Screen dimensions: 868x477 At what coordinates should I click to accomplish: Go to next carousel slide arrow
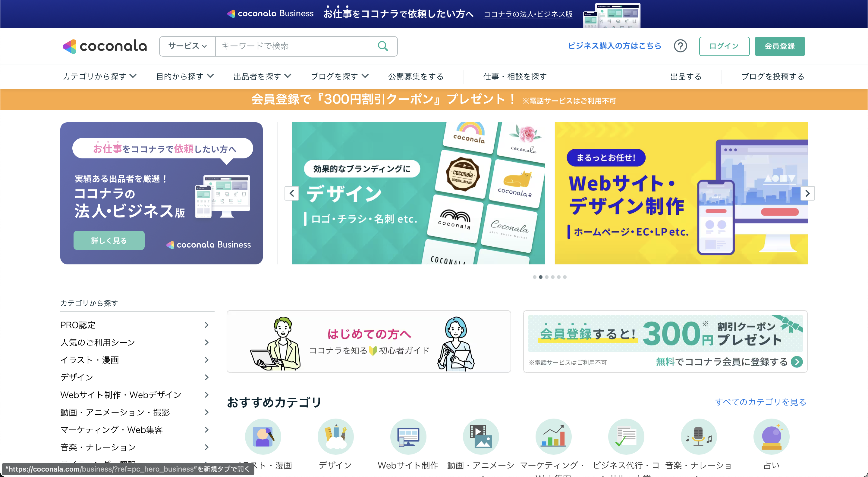pyautogui.click(x=807, y=193)
